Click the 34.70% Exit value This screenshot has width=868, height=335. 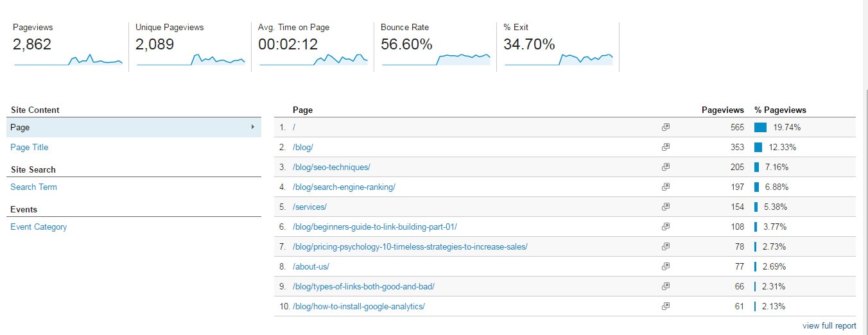530,44
